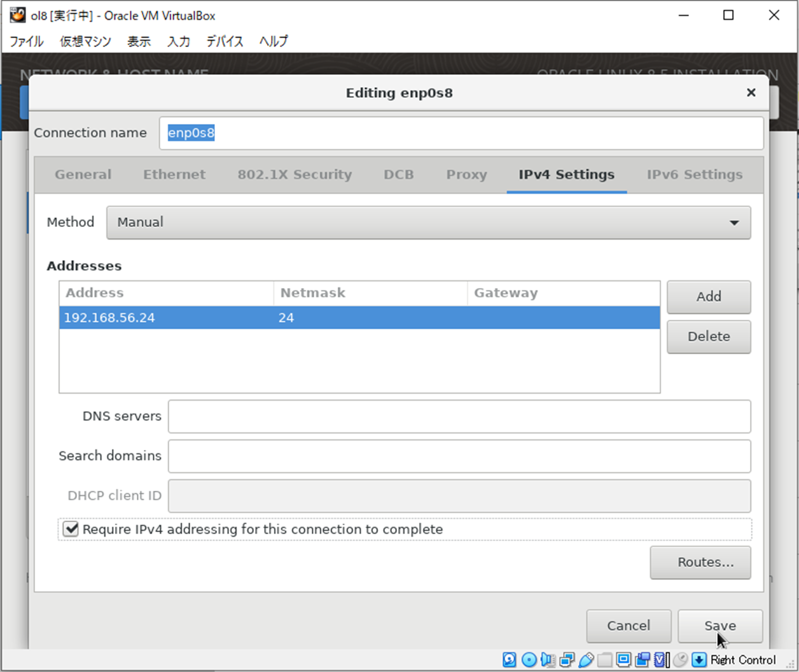Click the optical disc status icon
Viewport: 799px width, 672px height.
pyautogui.click(x=529, y=660)
